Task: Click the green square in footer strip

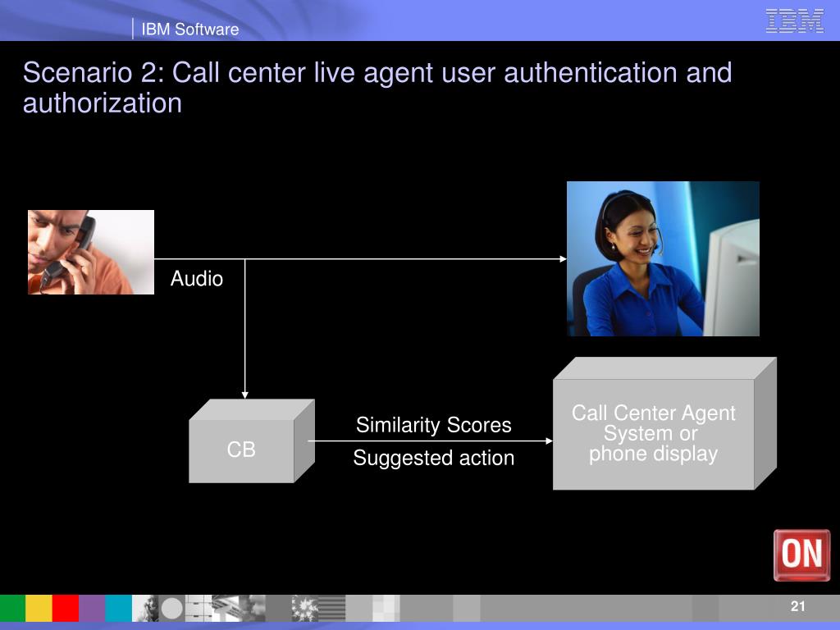Action: tap(13, 608)
